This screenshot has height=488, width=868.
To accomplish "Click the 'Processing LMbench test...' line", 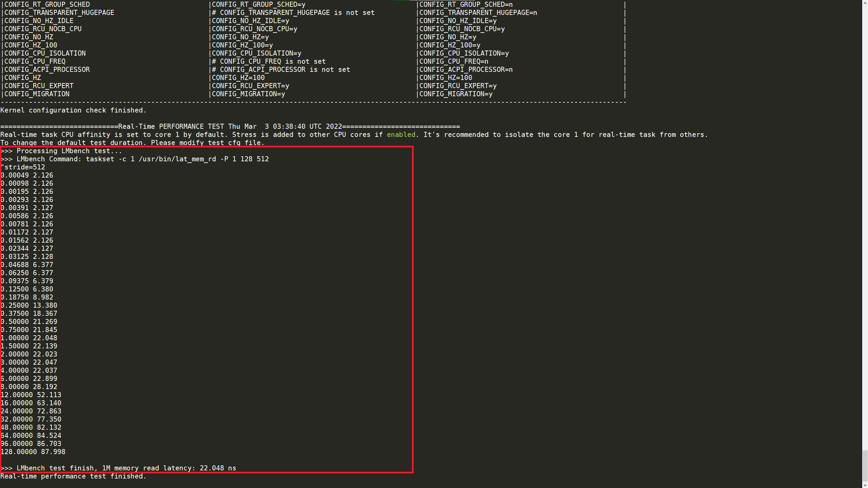I will [x=62, y=151].
